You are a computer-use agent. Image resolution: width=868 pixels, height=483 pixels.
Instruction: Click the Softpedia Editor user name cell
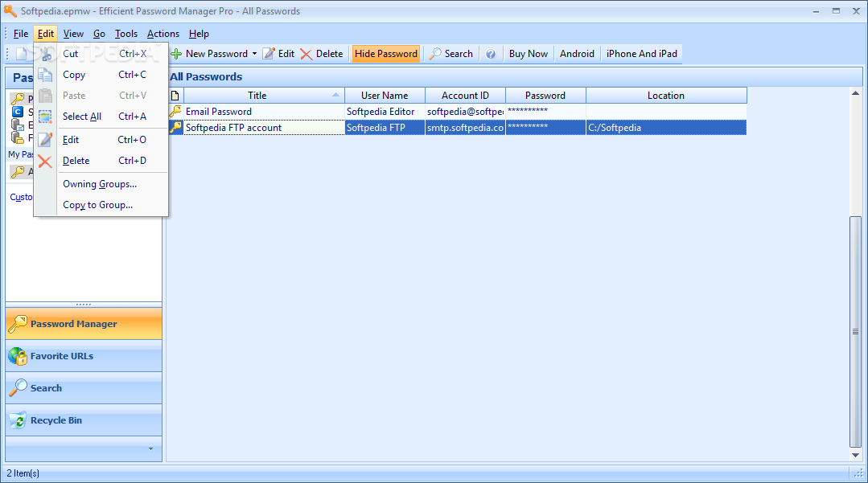tap(385, 112)
